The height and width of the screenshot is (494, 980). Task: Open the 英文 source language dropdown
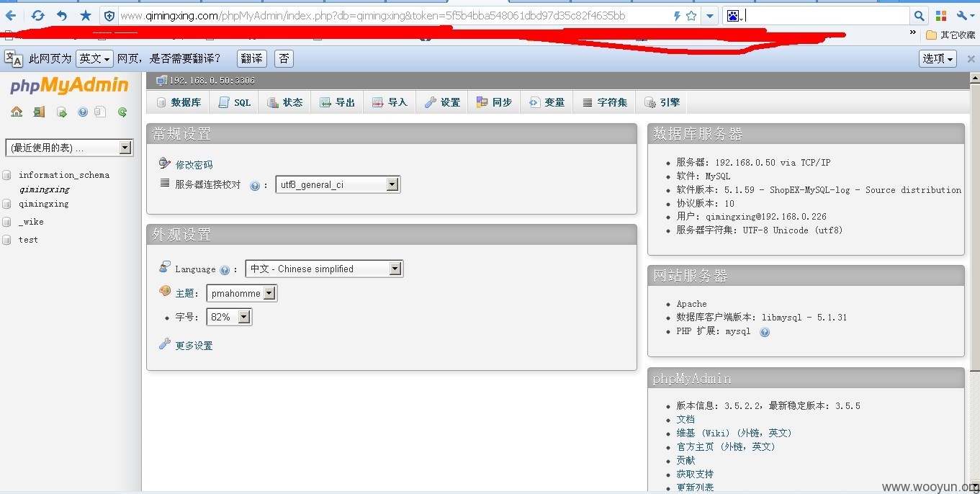95,58
